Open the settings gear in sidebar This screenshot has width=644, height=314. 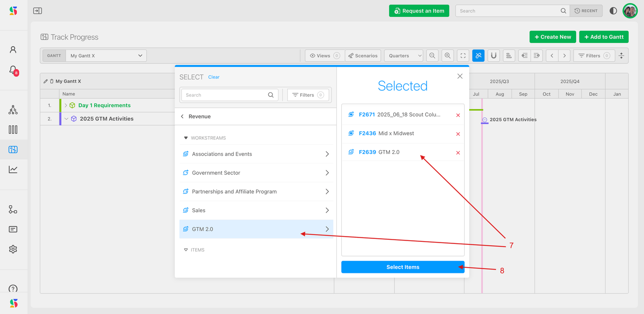coord(13,249)
